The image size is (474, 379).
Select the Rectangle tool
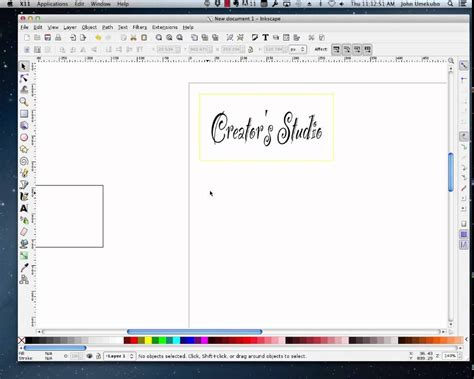click(x=24, y=114)
